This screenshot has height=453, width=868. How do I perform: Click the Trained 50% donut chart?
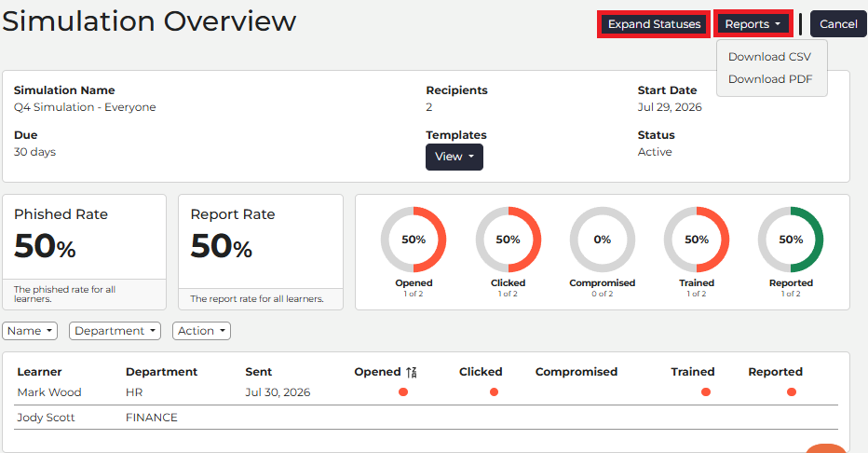(x=697, y=240)
